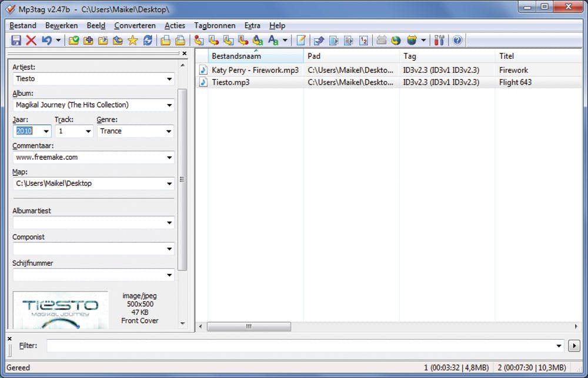This screenshot has height=378, width=588.
Task: Expand the Map directory dropdown
Action: [x=169, y=184]
